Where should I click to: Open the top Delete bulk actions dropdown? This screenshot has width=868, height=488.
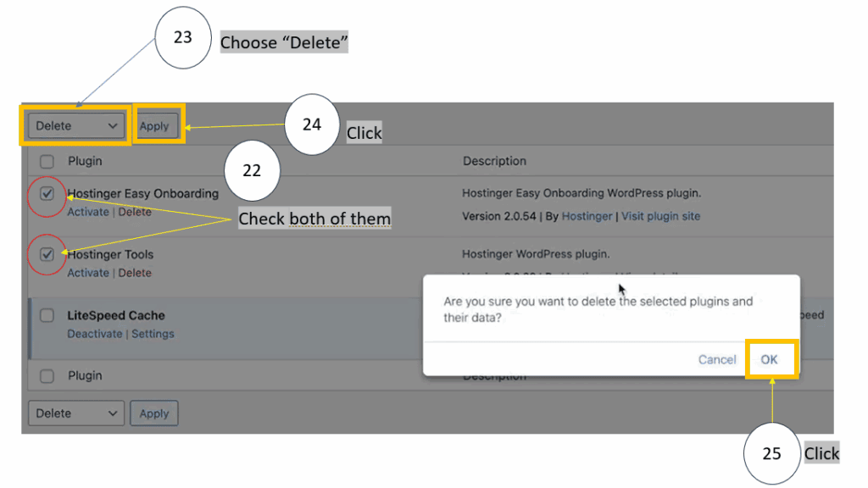tap(76, 126)
